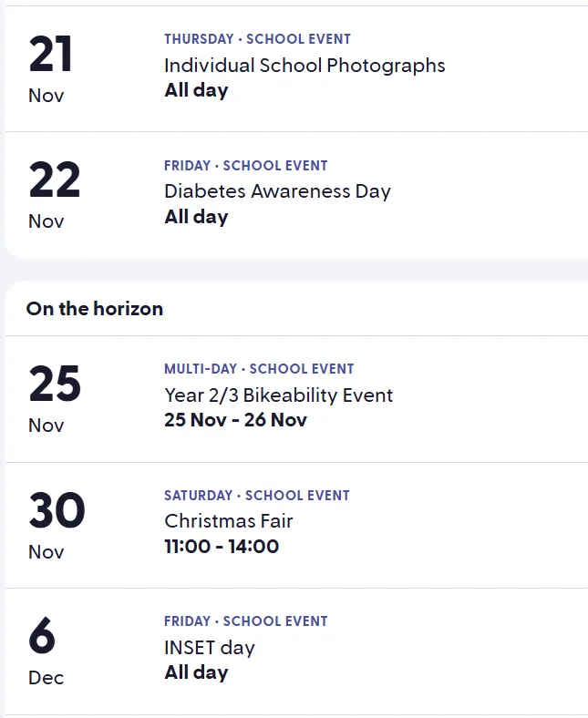Click the "Thursday · School Event" label

pyautogui.click(x=257, y=39)
